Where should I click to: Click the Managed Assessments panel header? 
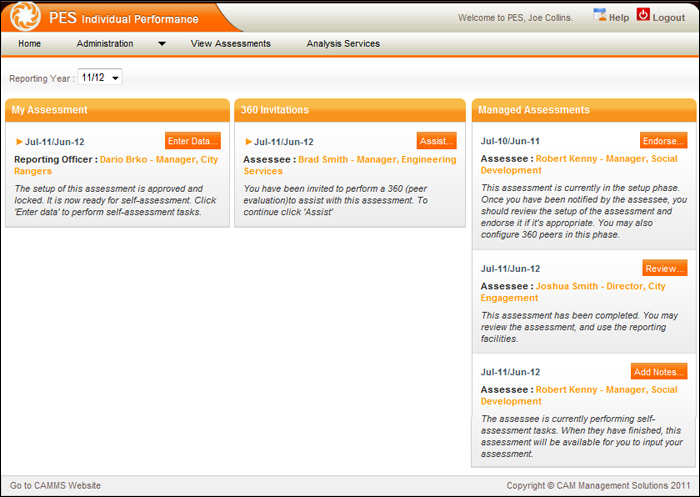click(583, 110)
